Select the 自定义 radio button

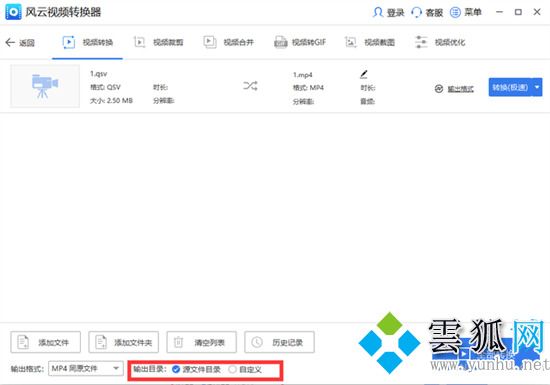232,369
